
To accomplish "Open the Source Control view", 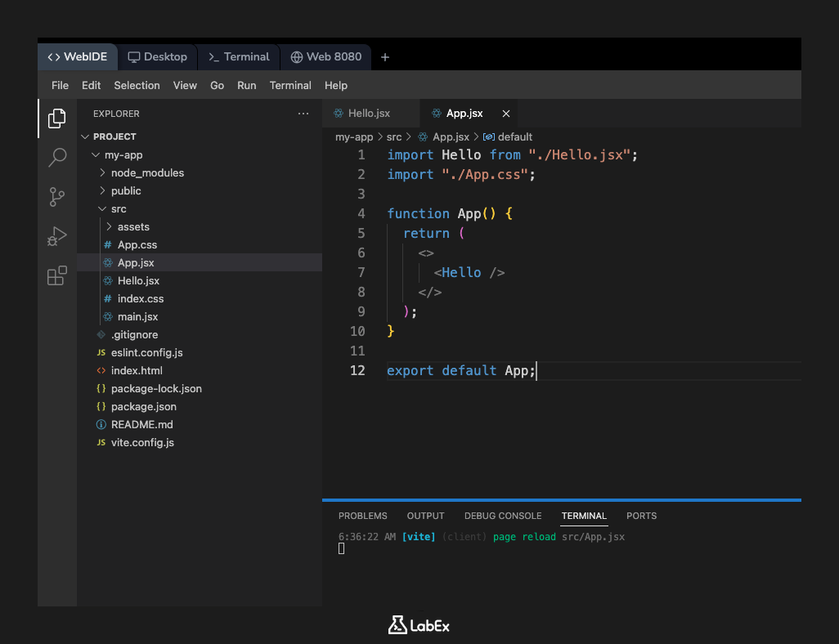I will (56, 197).
